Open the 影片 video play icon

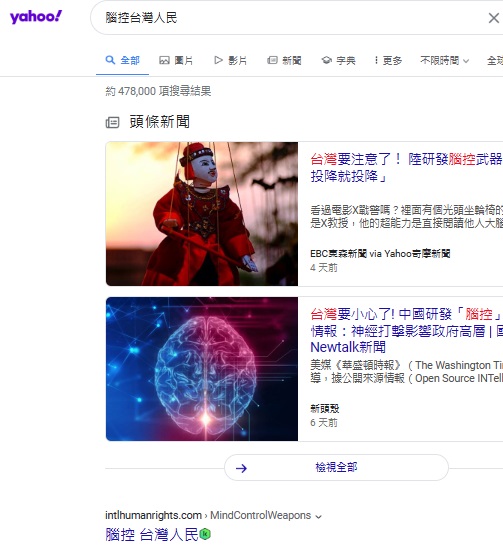pyautogui.click(x=218, y=60)
